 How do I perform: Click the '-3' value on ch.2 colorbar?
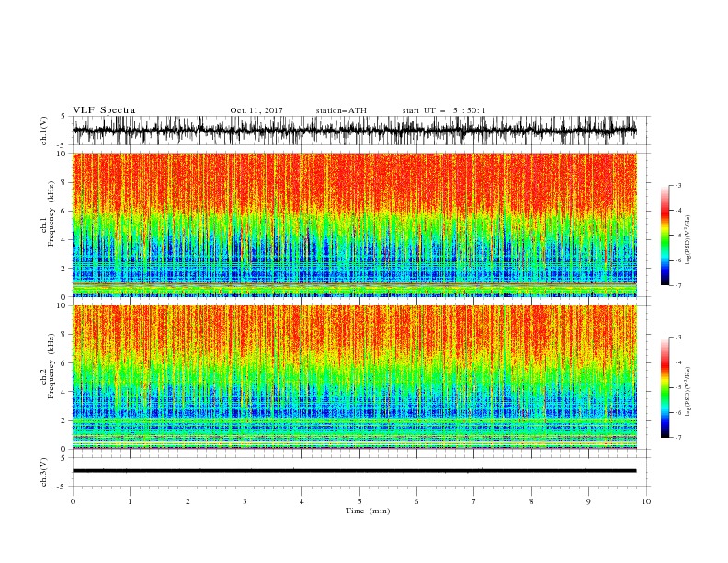tap(677, 338)
